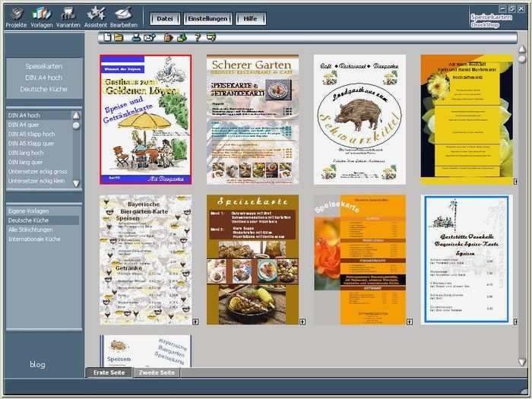
Task: Expand plus icon beside brown Speisekarte template
Action: point(302,321)
